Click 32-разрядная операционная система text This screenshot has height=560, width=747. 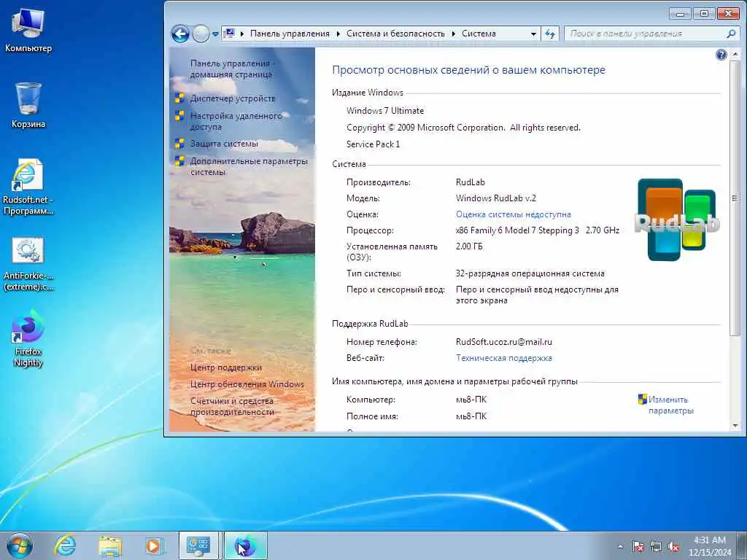click(x=530, y=274)
